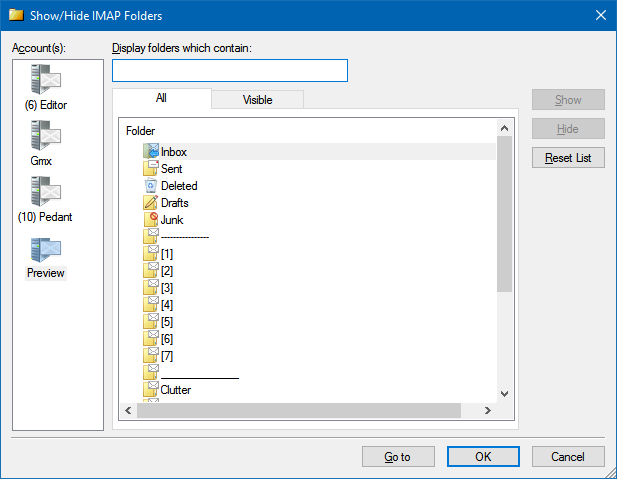Select the [4] folder entry

(167, 305)
